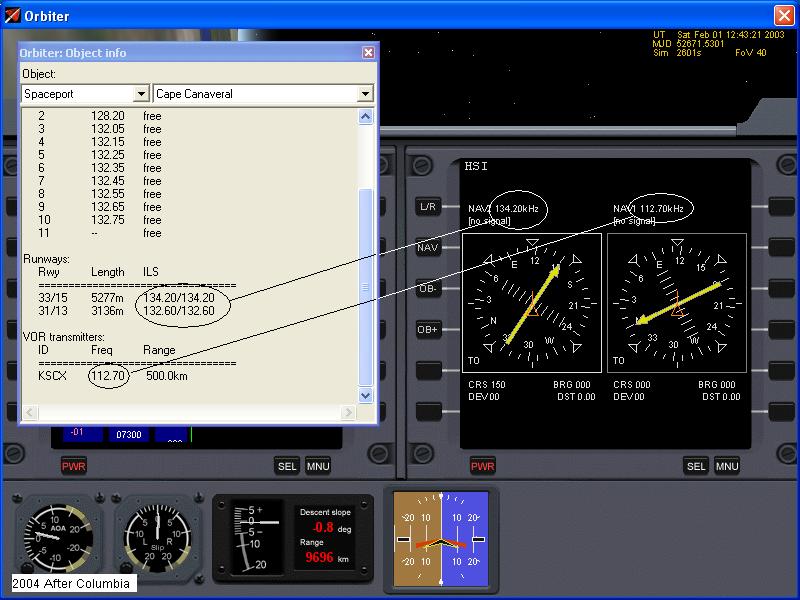Click the artificial horizon attitude indicator

441,539
